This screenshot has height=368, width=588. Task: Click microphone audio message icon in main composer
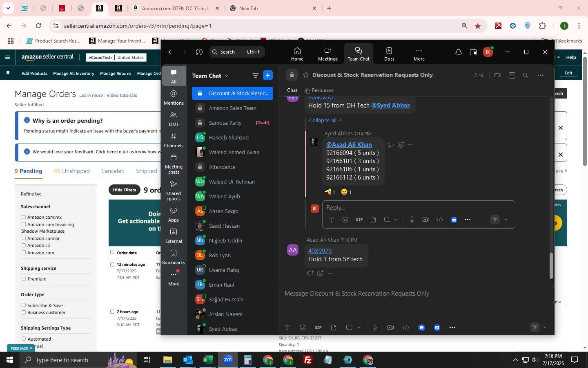point(375,328)
